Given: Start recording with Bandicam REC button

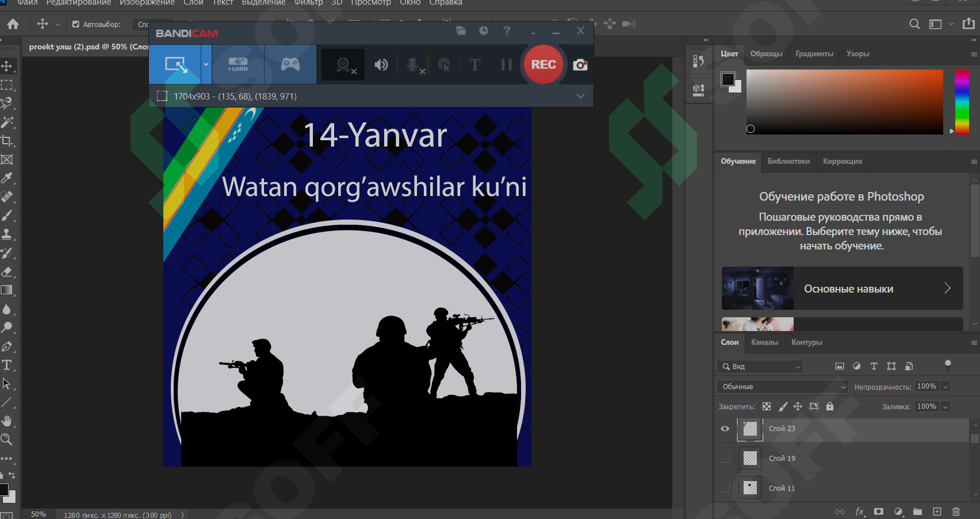Looking at the screenshot, I should click(x=543, y=64).
